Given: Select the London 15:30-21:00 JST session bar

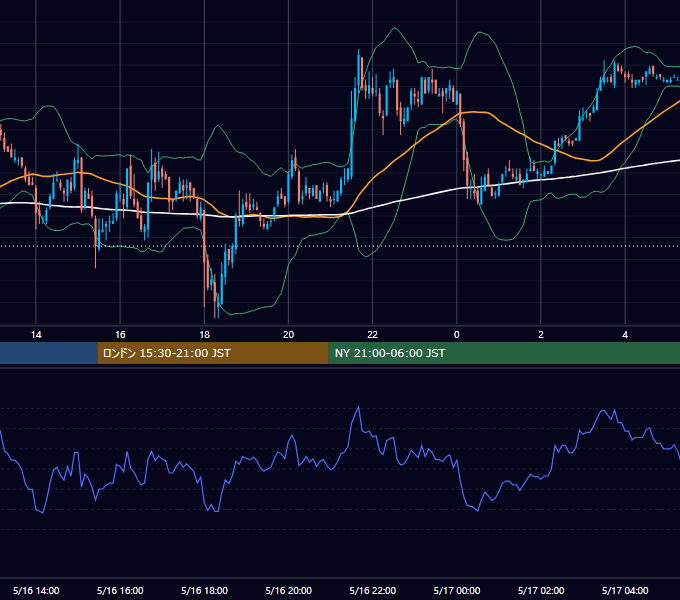Looking at the screenshot, I should point(213,353).
